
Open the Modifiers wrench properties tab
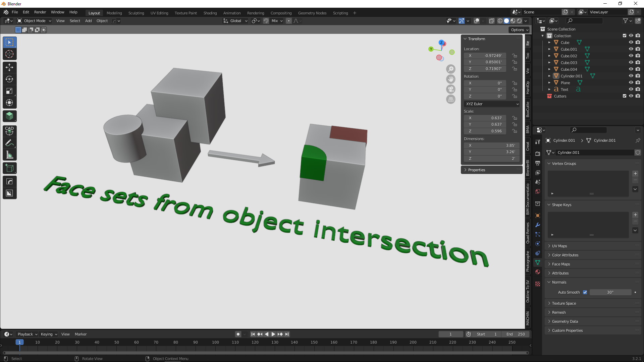(538, 225)
